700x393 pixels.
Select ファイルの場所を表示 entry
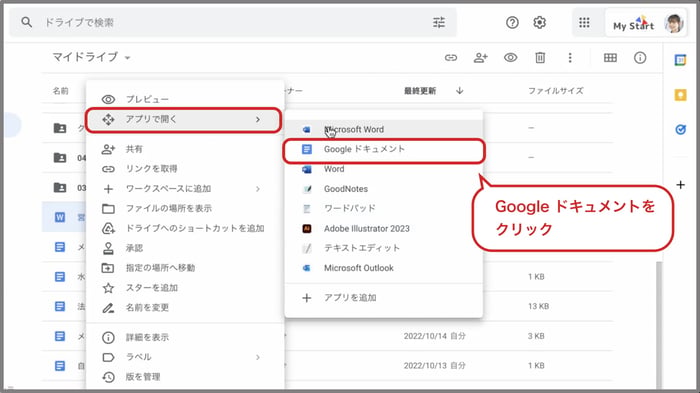(185, 208)
